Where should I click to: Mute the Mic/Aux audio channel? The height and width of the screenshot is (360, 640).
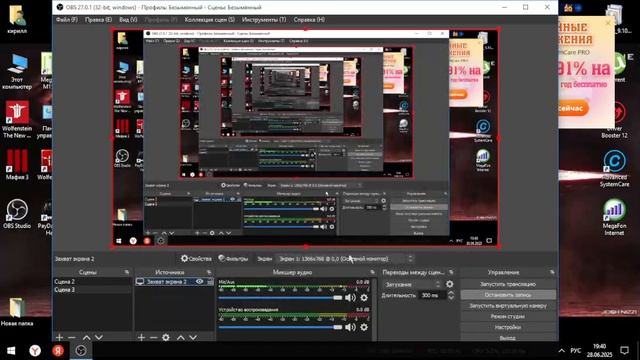(x=350, y=298)
